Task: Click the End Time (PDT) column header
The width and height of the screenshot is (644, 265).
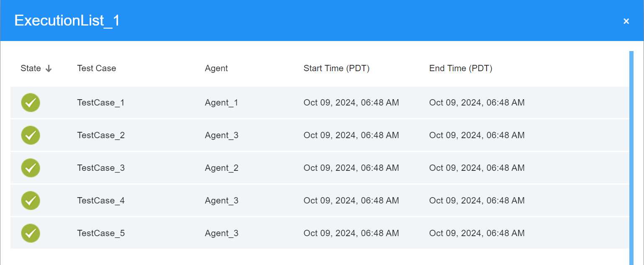Action: coord(461,68)
